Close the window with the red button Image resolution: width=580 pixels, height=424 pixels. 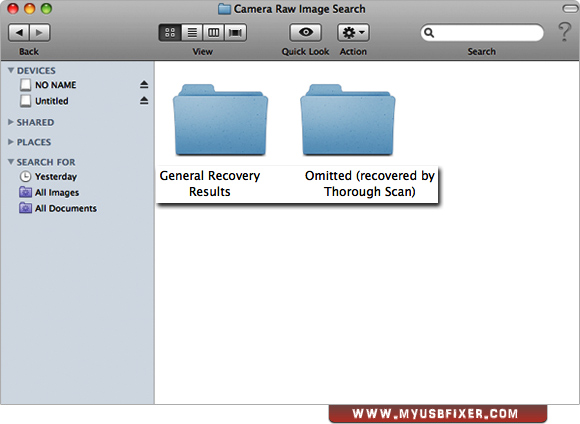click(x=13, y=9)
